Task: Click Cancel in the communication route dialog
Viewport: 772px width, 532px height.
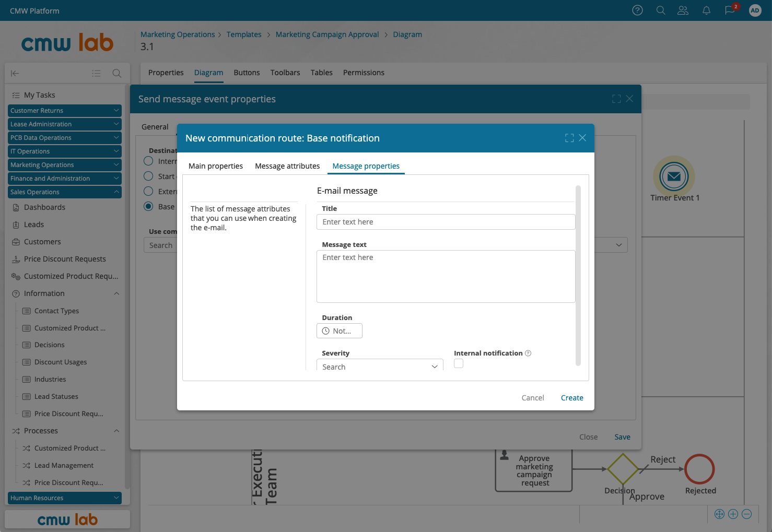Action: [x=533, y=398]
